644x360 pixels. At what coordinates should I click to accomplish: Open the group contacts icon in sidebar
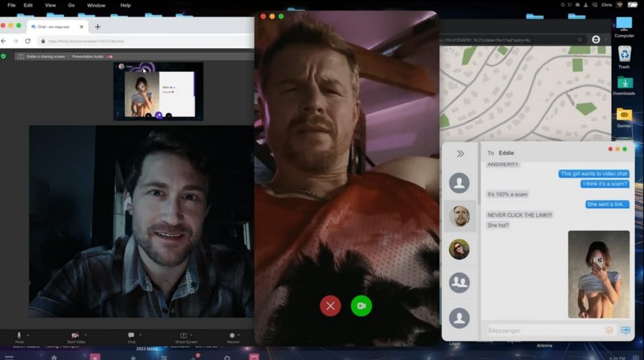459,283
